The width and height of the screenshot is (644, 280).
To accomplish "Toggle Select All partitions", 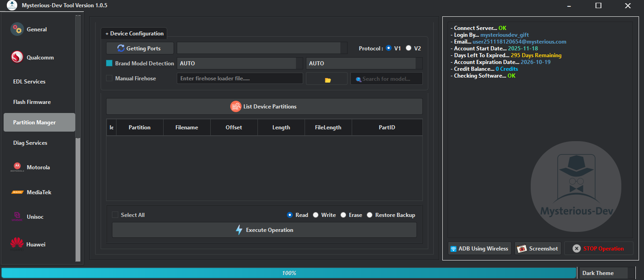I will (x=115, y=215).
